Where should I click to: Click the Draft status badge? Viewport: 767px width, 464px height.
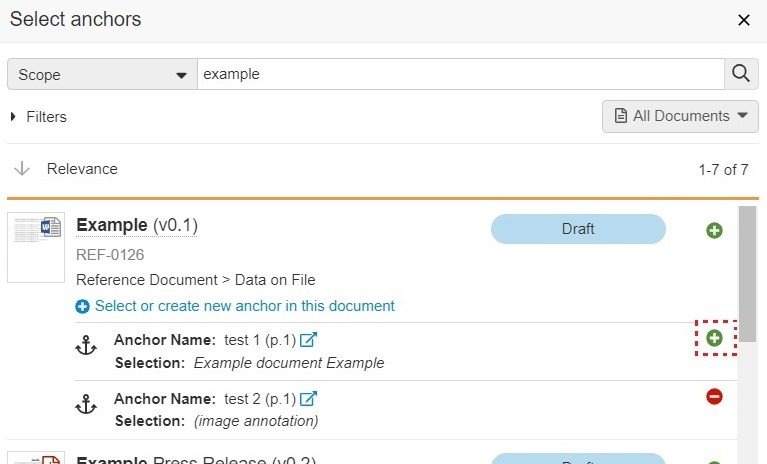(578, 229)
